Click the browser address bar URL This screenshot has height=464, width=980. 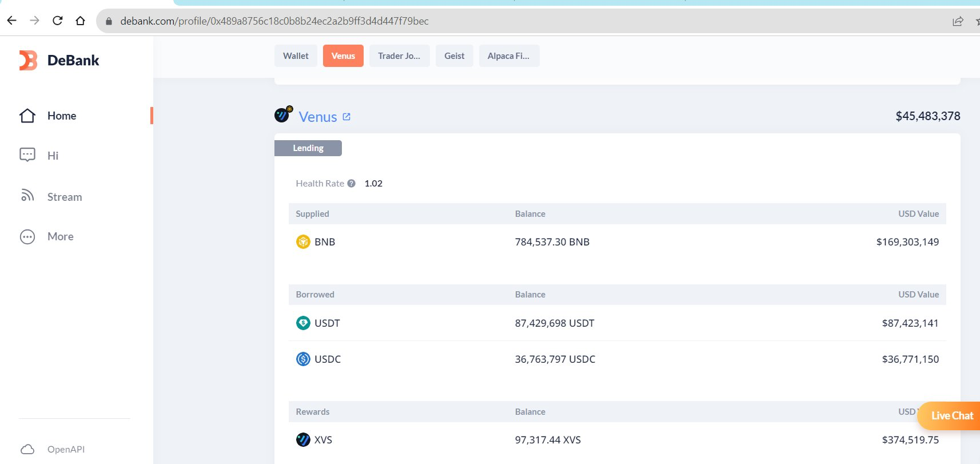[274, 21]
